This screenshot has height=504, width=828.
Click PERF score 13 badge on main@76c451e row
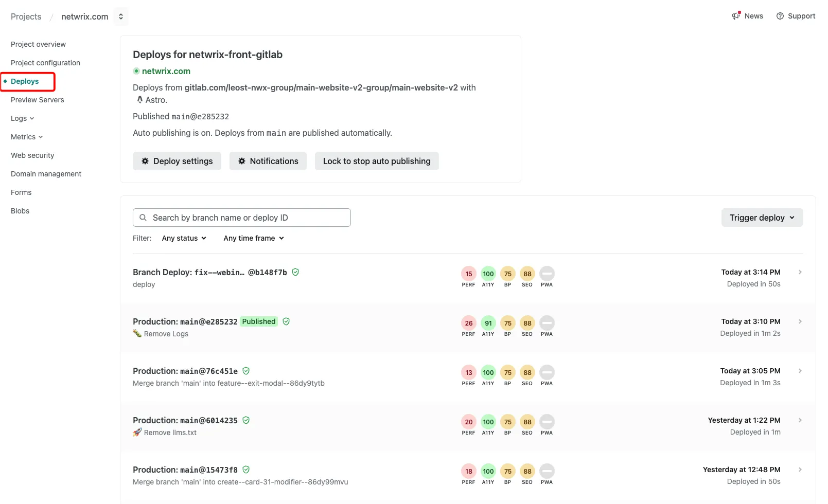click(x=469, y=372)
